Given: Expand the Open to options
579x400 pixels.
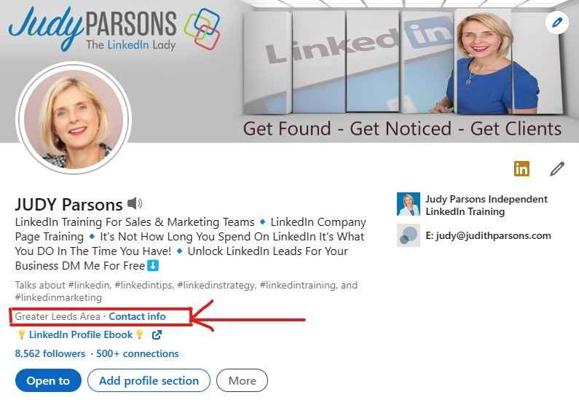Looking at the screenshot, I should (48, 380).
